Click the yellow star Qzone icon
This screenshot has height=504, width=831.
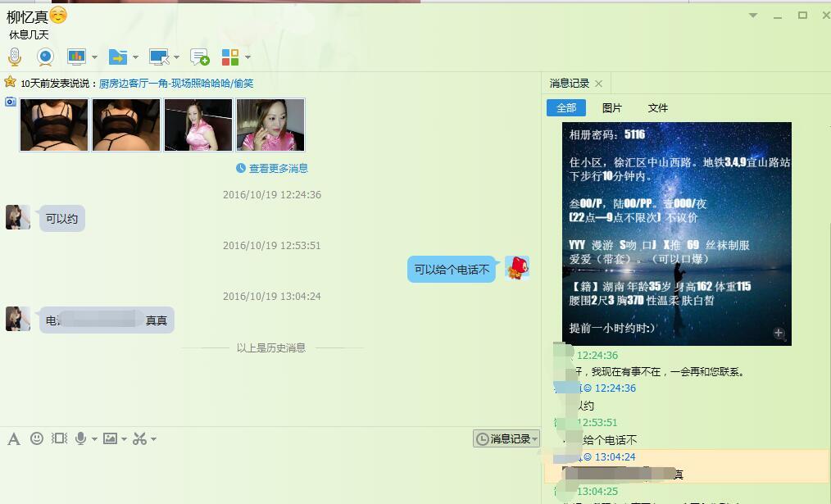pyautogui.click(x=10, y=82)
